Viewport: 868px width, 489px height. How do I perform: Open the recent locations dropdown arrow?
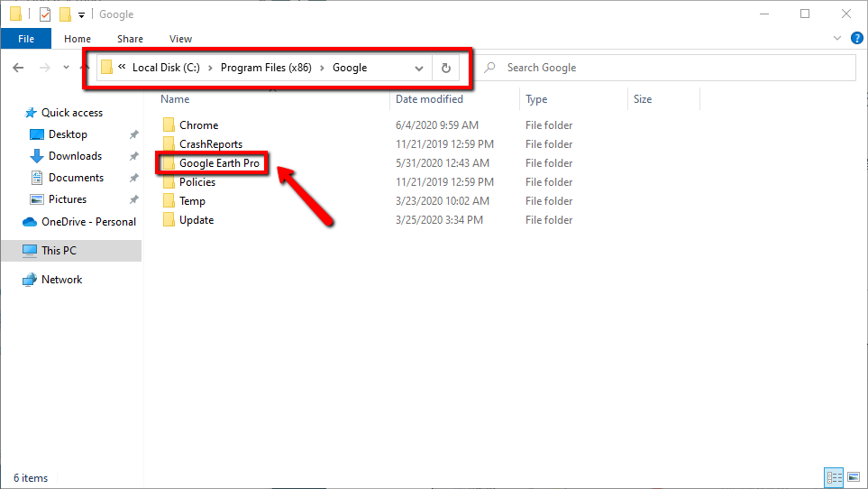(67, 68)
